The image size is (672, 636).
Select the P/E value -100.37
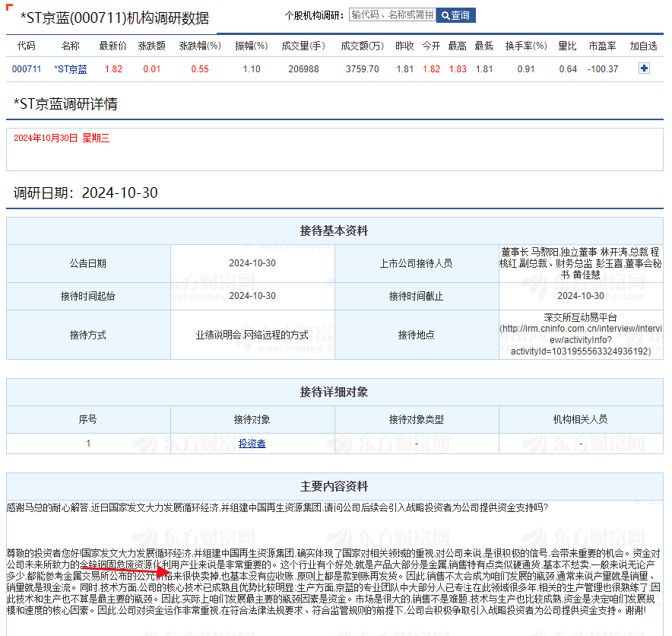603,69
